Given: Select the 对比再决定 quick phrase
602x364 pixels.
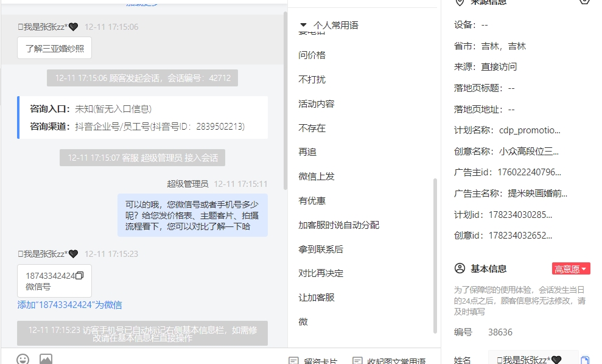Looking at the screenshot, I should coord(321,273).
